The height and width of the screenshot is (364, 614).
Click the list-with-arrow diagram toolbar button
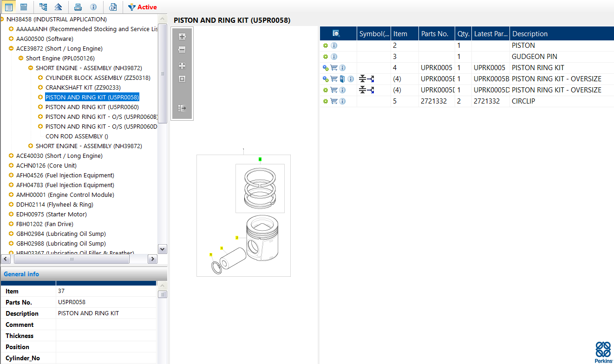[182, 108]
